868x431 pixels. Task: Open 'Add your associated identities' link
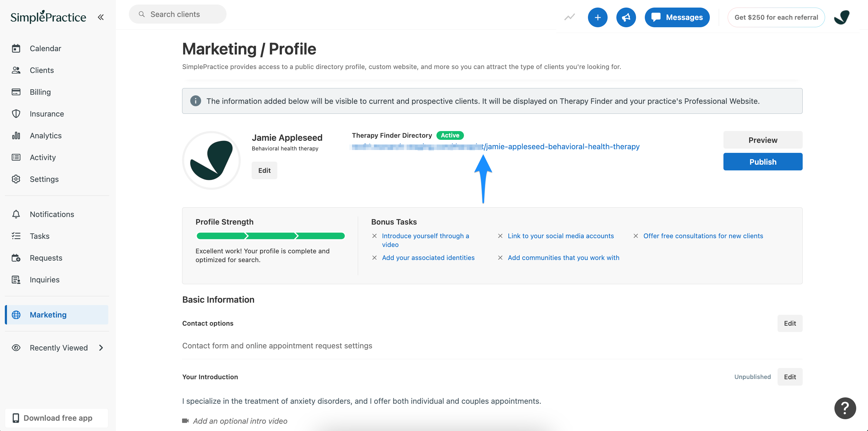coord(428,258)
